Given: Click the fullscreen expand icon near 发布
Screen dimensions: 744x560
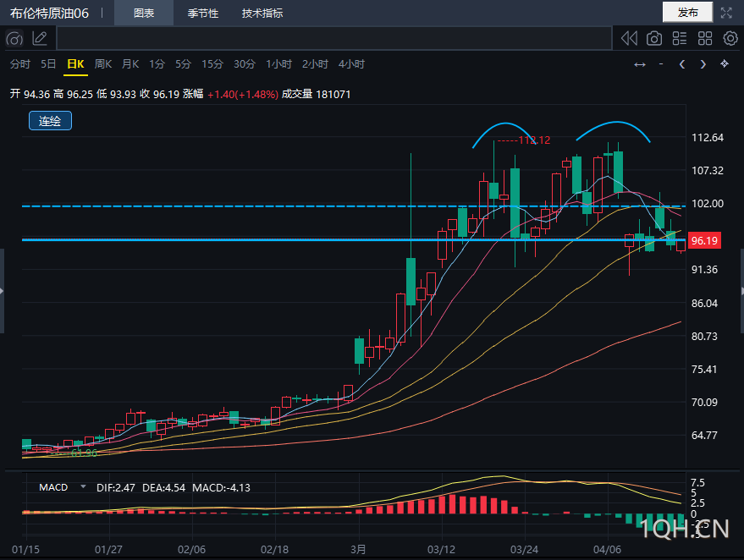Looking at the screenshot, I should pyautogui.click(x=725, y=12).
